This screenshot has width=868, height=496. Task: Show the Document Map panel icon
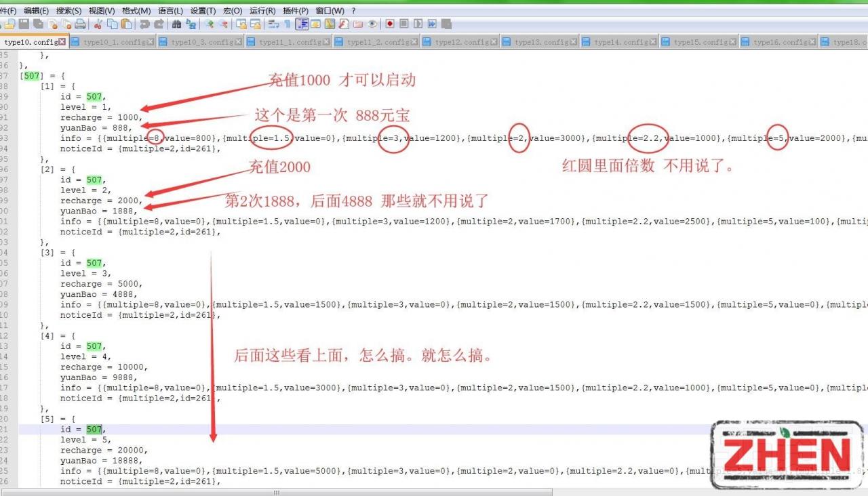click(x=330, y=24)
